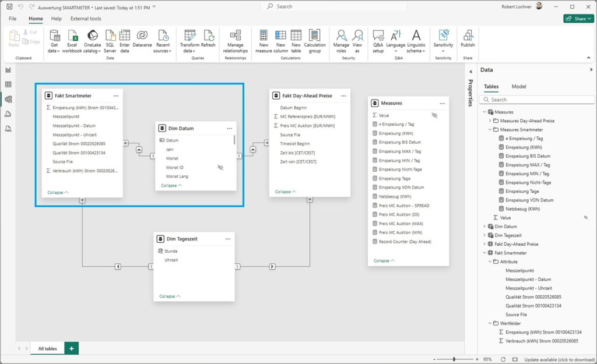Open Manage roles security dialog
The height and width of the screenshot is (364, 597).
(x=341, y=41)
